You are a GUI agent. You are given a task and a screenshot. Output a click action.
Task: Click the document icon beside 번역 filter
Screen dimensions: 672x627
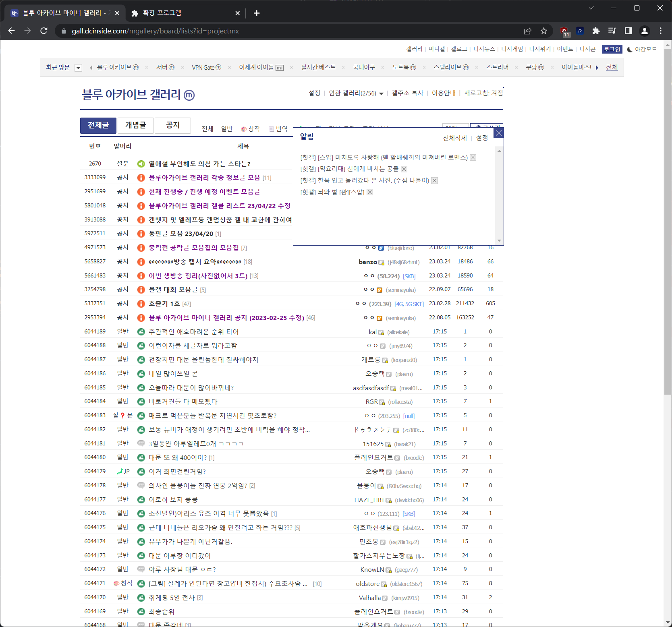(271, 129)
